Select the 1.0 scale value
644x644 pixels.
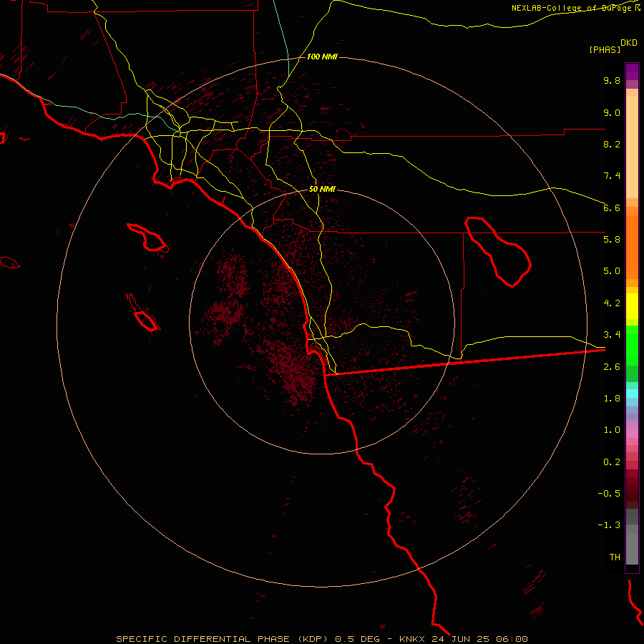(x=612, y=430)
